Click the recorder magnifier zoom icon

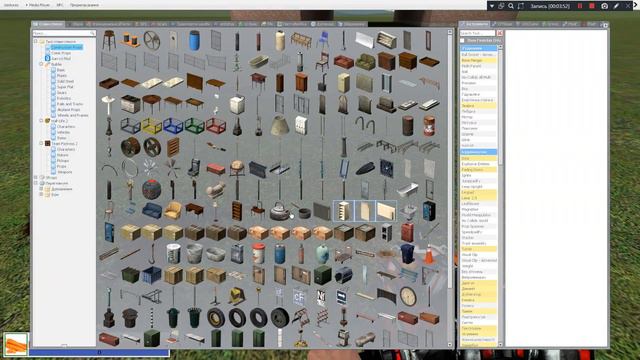coord(511,6)
